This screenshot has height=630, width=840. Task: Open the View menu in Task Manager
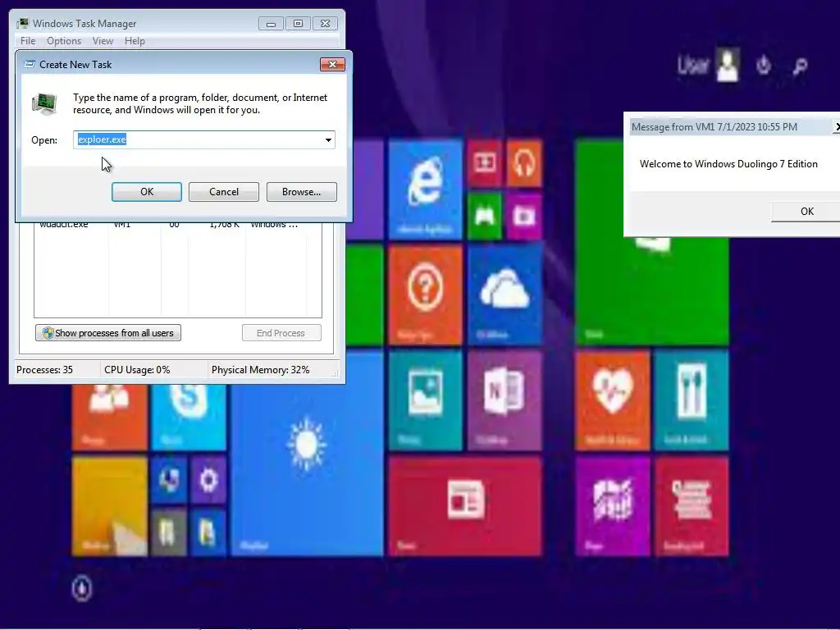pos(103,41)
